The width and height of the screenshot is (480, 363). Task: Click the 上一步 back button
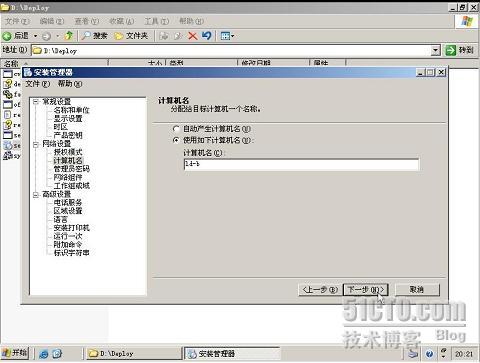click(319, 290)
